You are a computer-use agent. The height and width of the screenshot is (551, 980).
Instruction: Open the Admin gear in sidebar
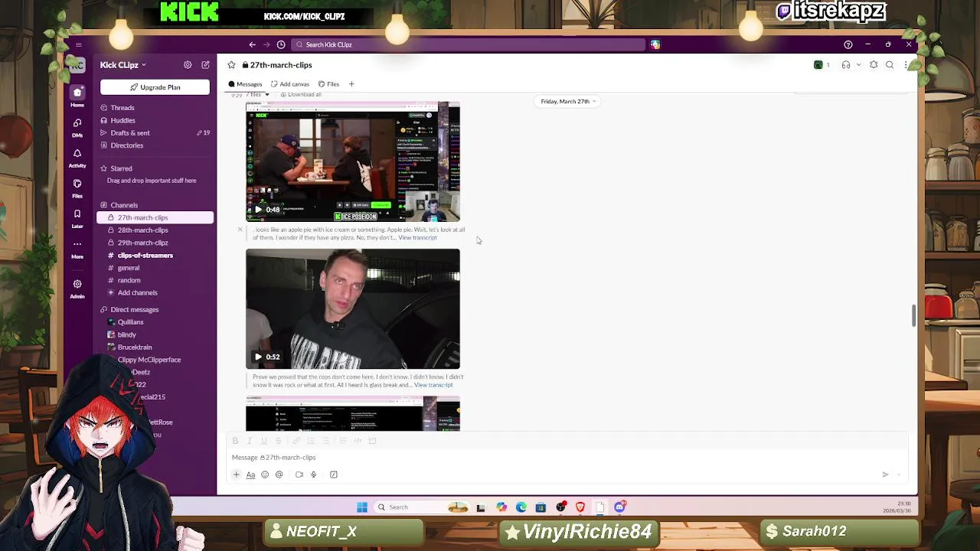coord(77,288)
